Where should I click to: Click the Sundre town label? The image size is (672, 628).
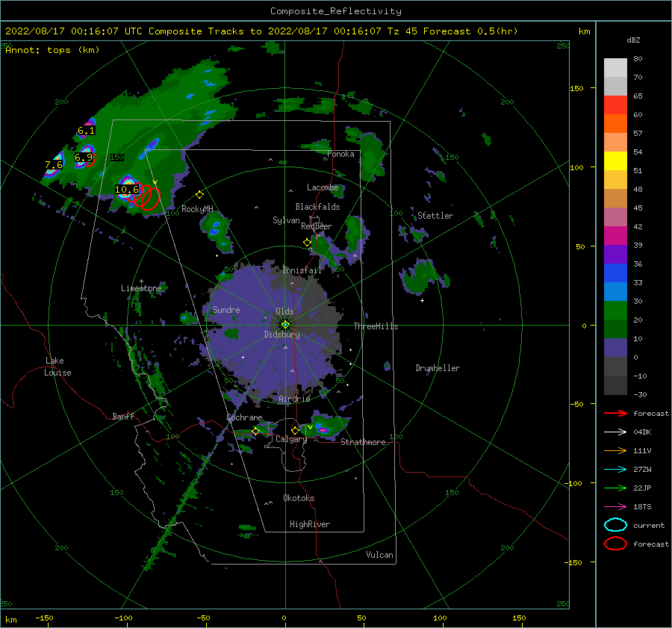pos(226,309)
